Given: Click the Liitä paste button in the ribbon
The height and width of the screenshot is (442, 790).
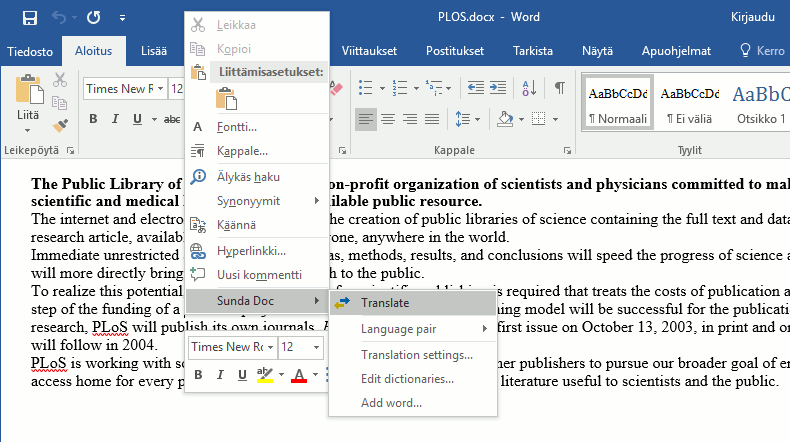Looking at the screenshot, I should (28, 104).
